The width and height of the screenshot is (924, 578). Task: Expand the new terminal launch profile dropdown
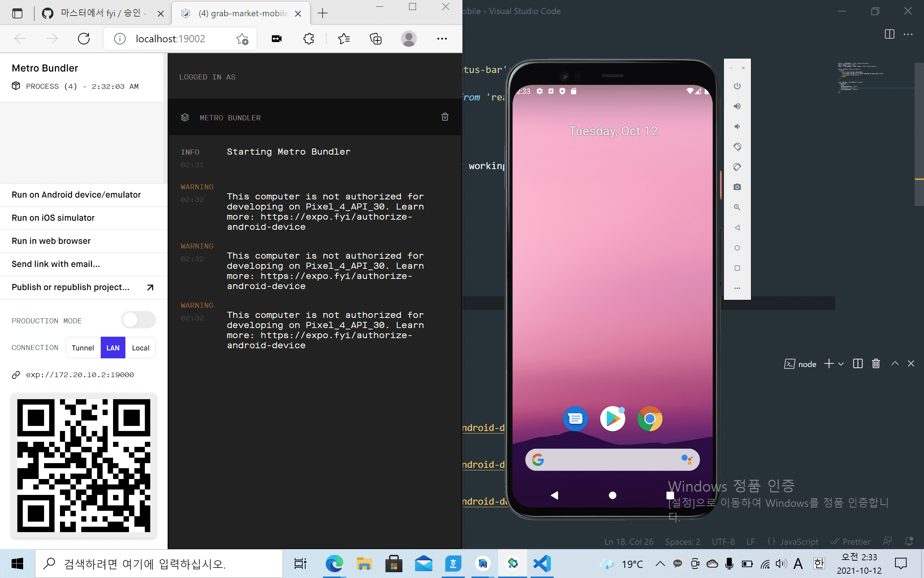841,364
